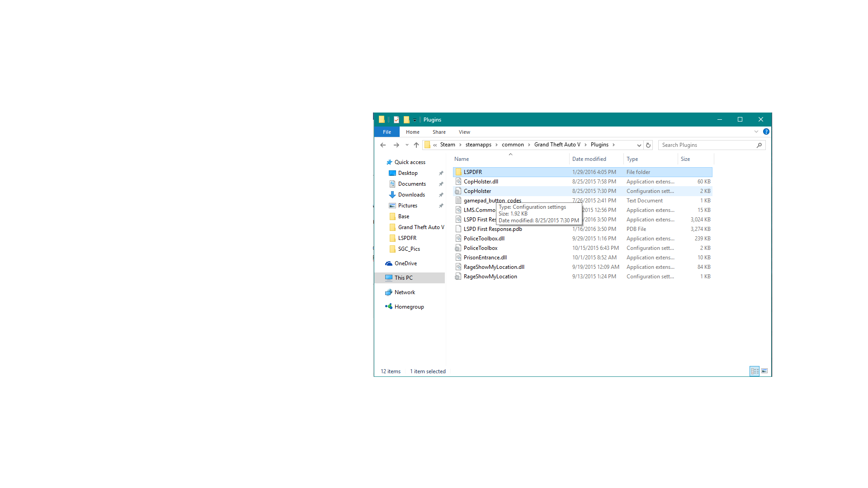Image resolution: width=868 pixels, height=488 pixels.
Task: Switch to Details view layout icon
Action: click(x=755, y=371)
